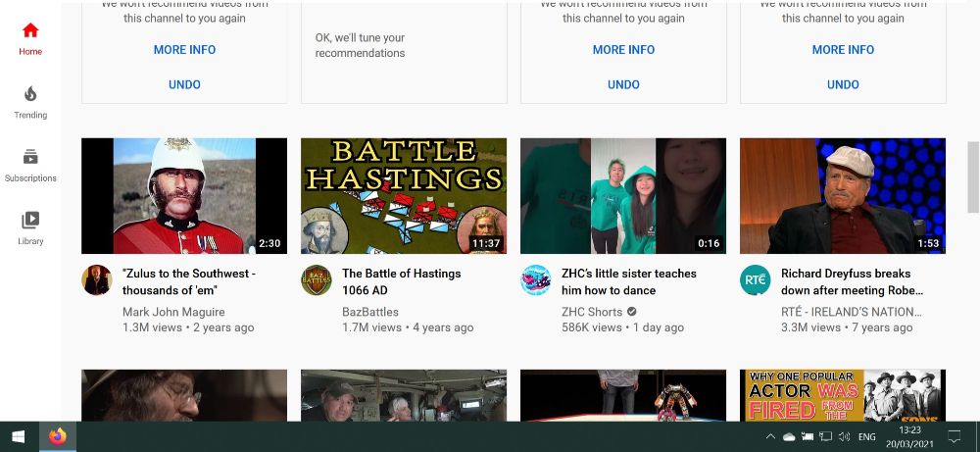
Task: Click UNDO under the first dismissed card
Action: 184,84
